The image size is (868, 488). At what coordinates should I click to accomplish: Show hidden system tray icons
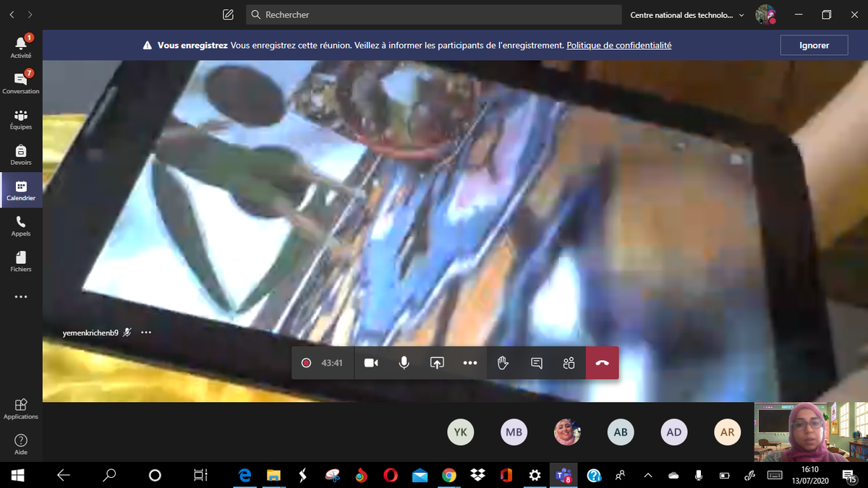(648, 475)
